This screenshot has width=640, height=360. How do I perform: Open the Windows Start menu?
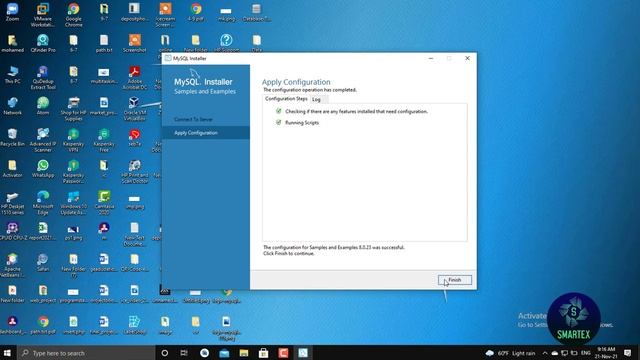tap(7, 353)
